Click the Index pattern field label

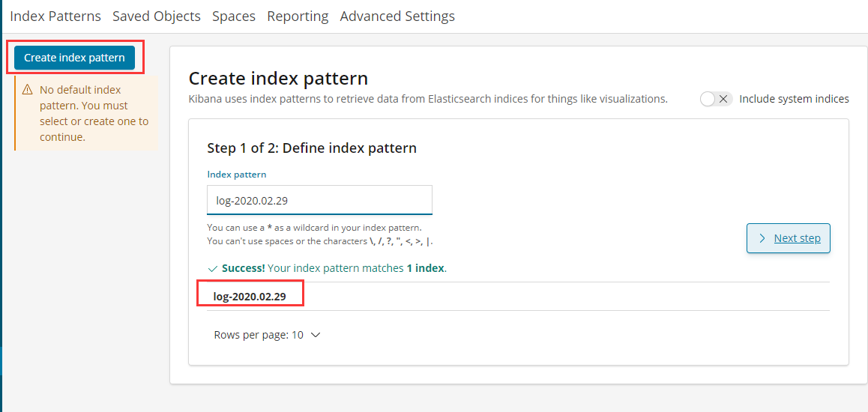click(236, 174)
